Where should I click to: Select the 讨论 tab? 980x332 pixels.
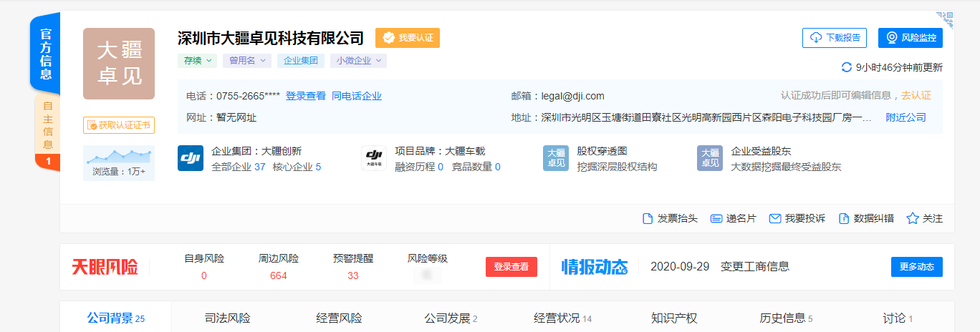pos(898,318)
